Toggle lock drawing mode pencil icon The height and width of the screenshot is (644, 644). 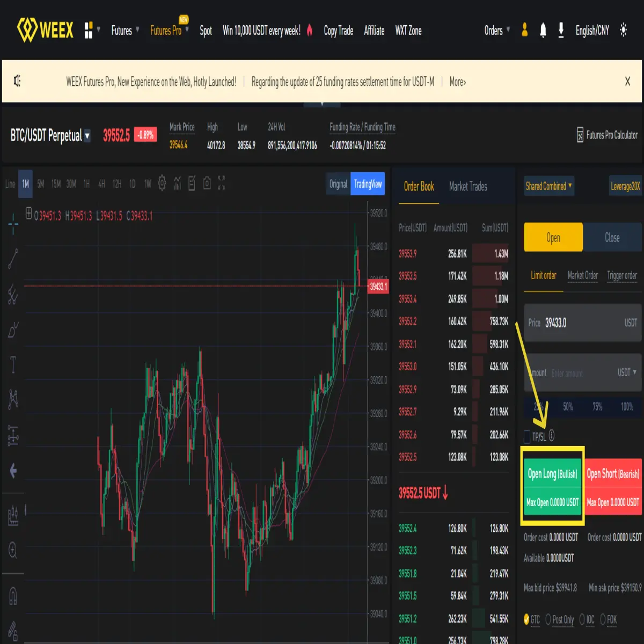click(x=13, y=630)
